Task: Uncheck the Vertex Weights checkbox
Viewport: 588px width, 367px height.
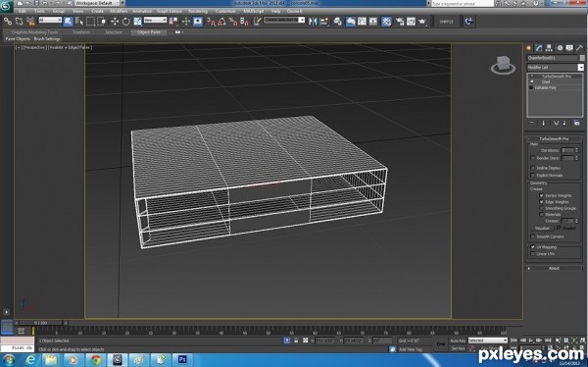Action: coord(541,195)
